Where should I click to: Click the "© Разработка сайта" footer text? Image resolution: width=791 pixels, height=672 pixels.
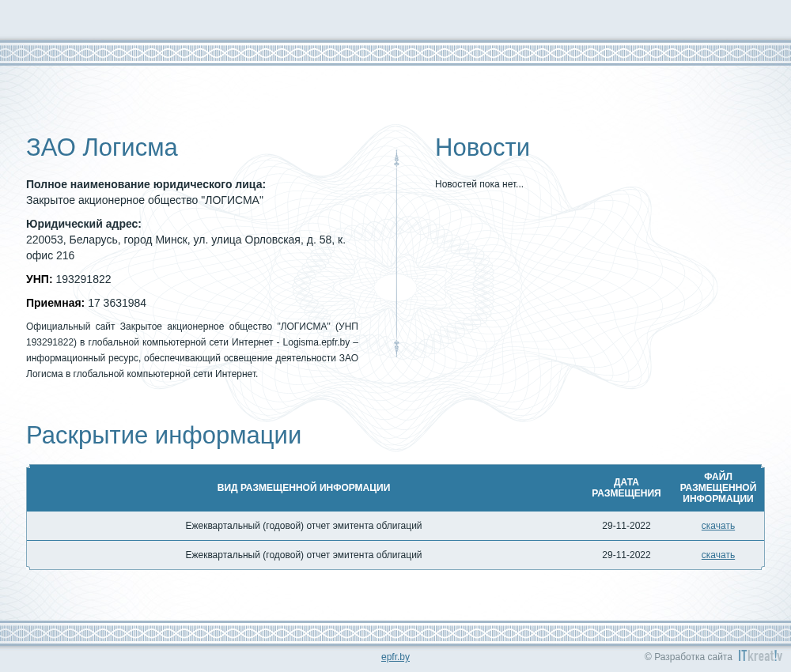[x=688, y=657]
